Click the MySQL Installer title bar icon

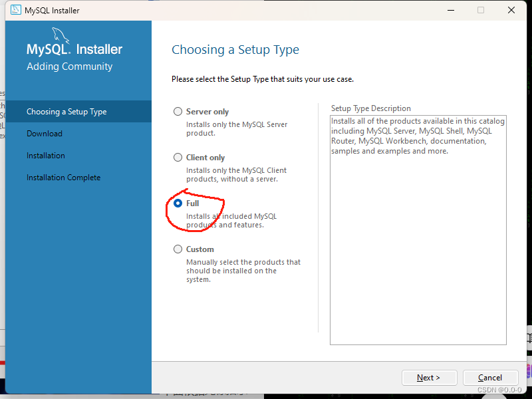pyautogui.click(x=15, y=10)
